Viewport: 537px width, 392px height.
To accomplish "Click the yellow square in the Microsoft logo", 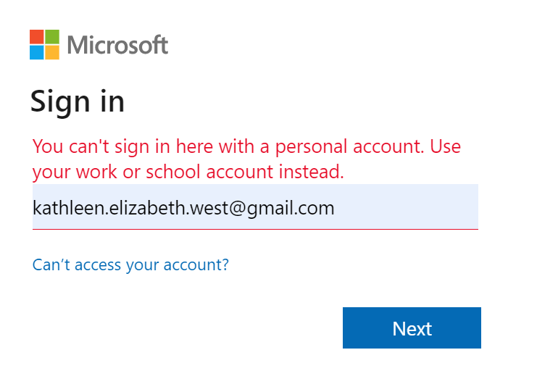I will [x=52, y=53].
